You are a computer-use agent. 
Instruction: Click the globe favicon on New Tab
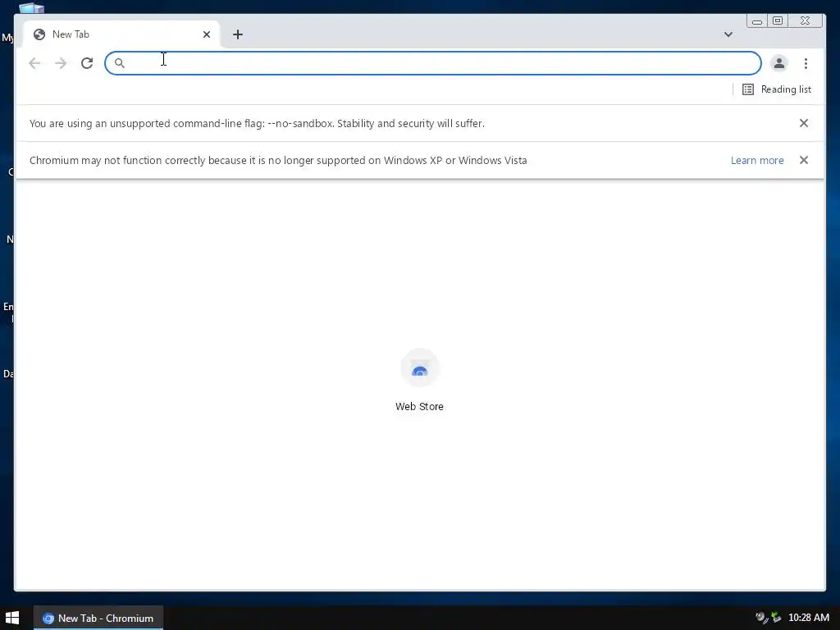tap(39, 34)
